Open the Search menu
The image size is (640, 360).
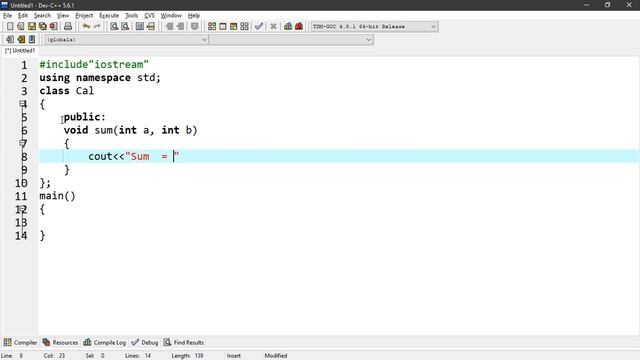click(x=42, y=16)
